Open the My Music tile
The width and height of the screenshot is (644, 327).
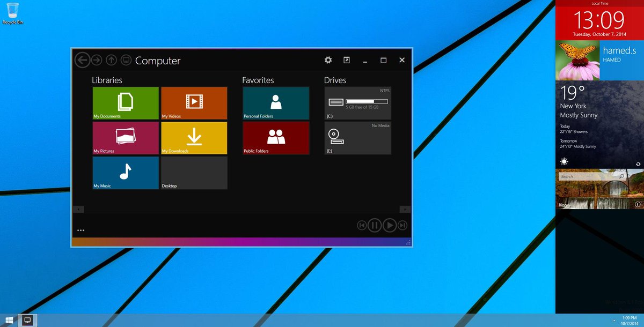[x=126, y=173]
